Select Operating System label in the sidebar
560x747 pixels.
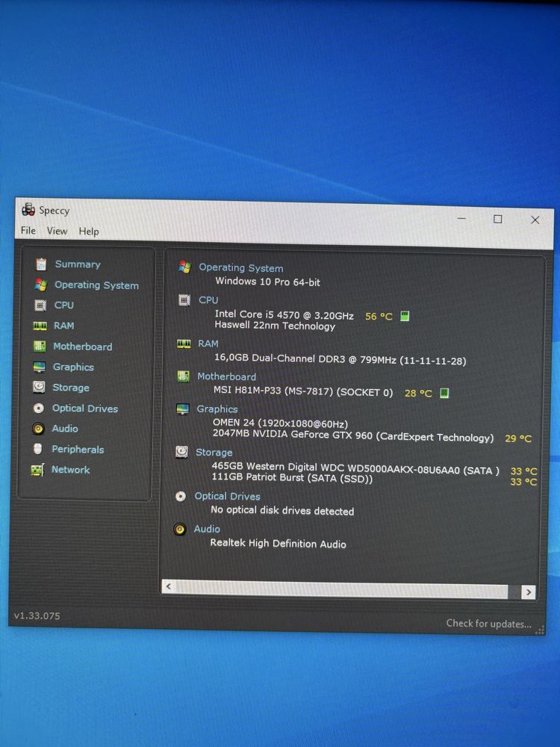pyautogui.click(x=96, y=285)
